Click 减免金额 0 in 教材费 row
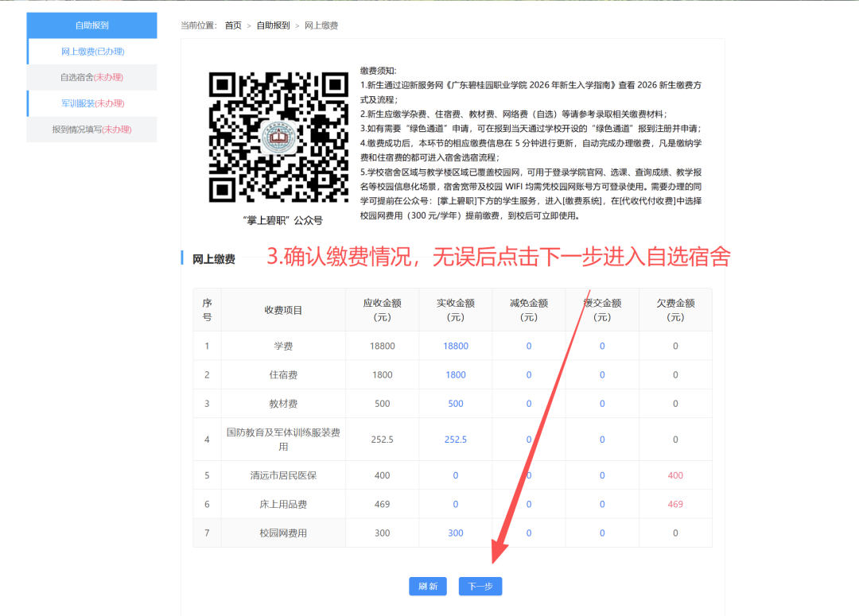Viewport: 859px width, 616px height. tap(529, 404)
